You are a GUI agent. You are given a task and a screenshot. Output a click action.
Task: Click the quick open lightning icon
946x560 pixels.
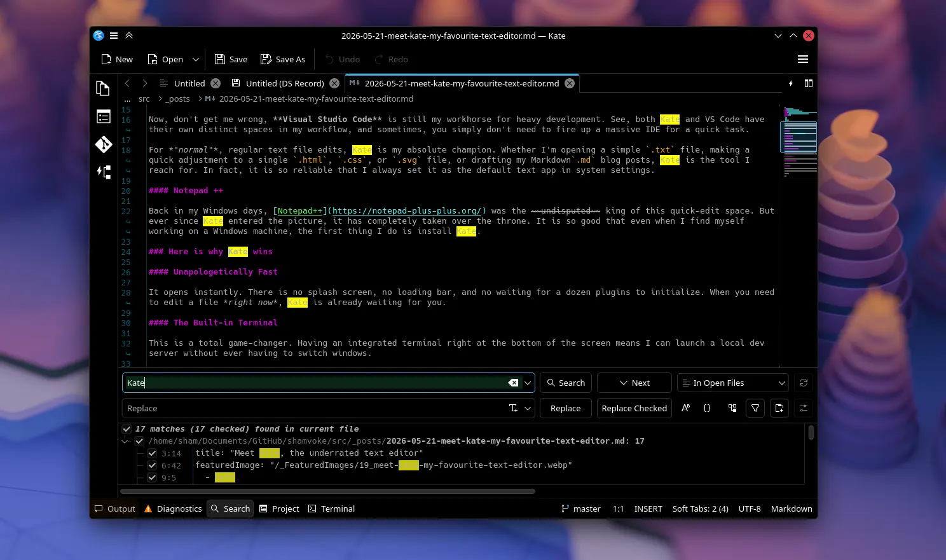(x=791, y=83)
